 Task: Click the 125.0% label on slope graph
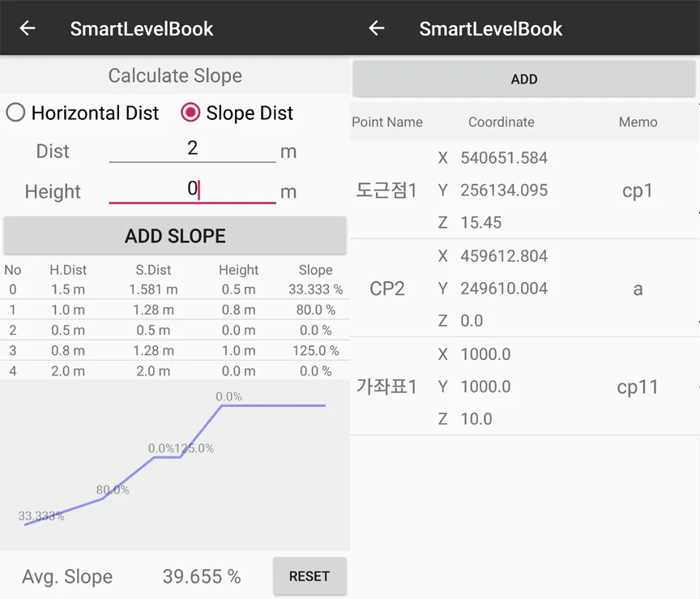click(x=194, y=448)
